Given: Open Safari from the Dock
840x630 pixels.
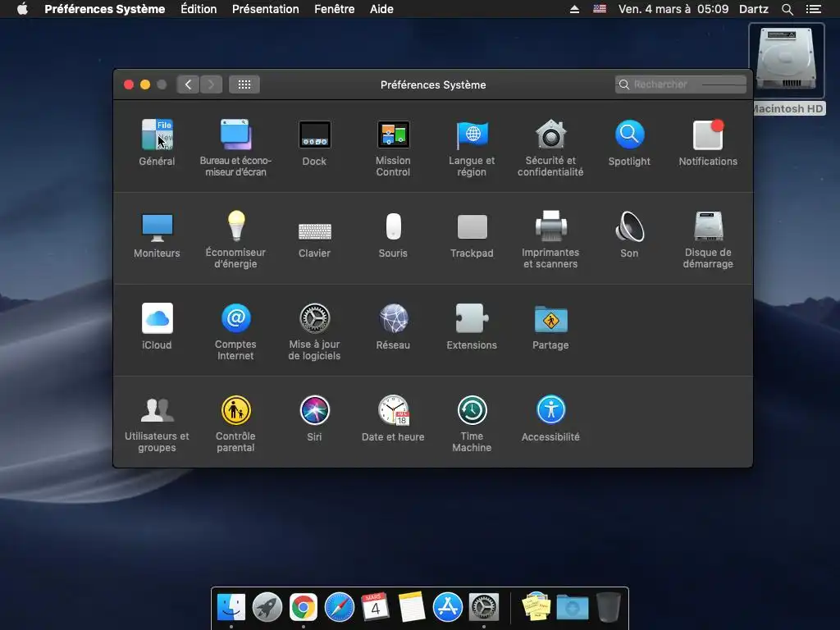Looking at the screenshot, I should (339, 608).
